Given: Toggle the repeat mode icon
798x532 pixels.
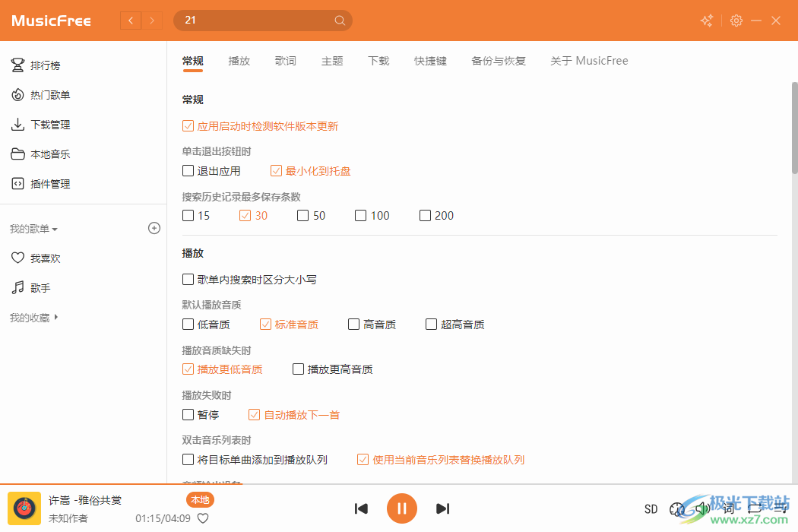Looking at the screenshot, I should (x=755, y=508).
